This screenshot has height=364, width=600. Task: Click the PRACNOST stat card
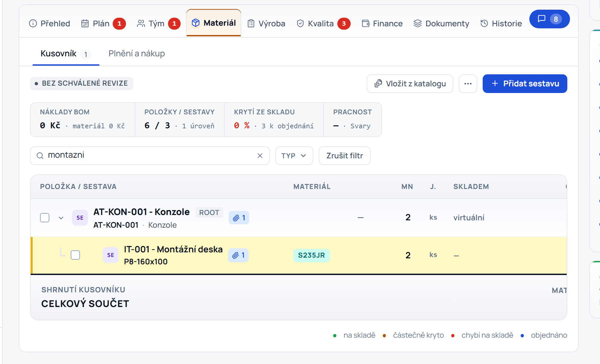[353, 120]
